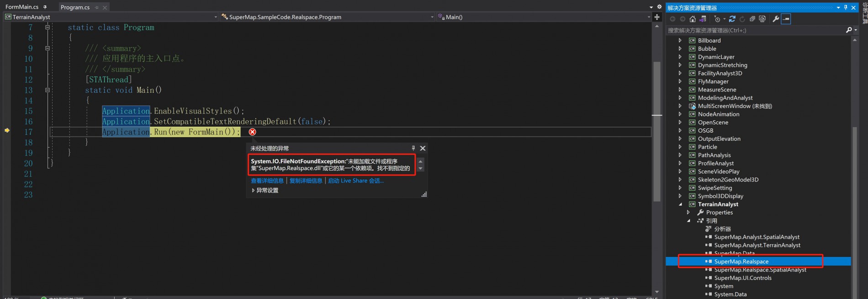The width and height of the screenshot is (868, 299).
Task: Switch to the Program.cs tab
Action: tap(75, 7)
